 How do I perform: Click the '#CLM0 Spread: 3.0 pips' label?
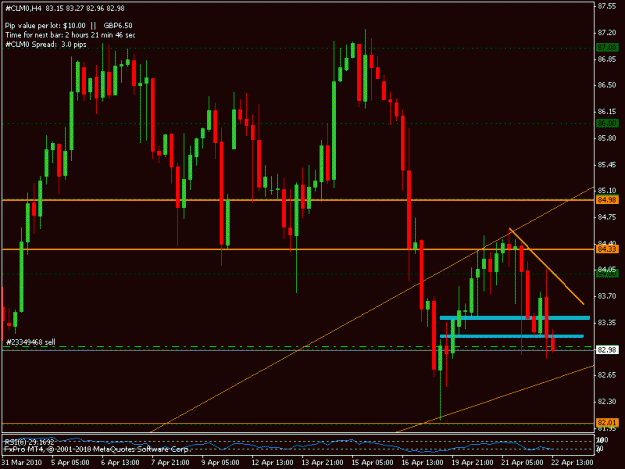tap(45, 44)
